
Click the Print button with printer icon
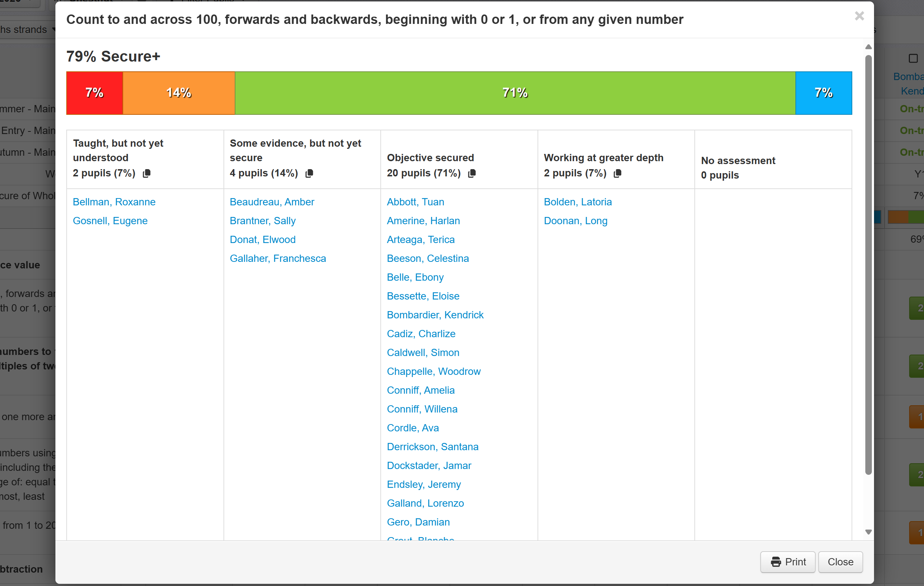coord(788,562)
